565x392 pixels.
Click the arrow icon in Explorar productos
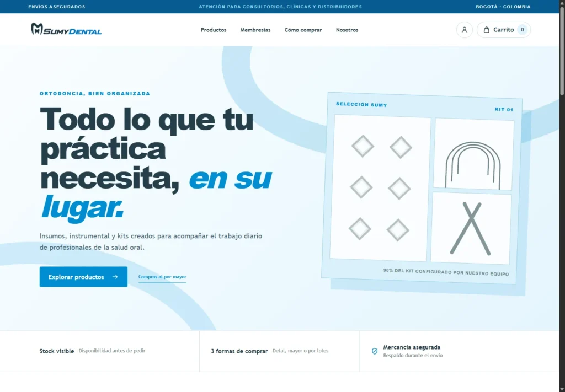click(115, 277)
